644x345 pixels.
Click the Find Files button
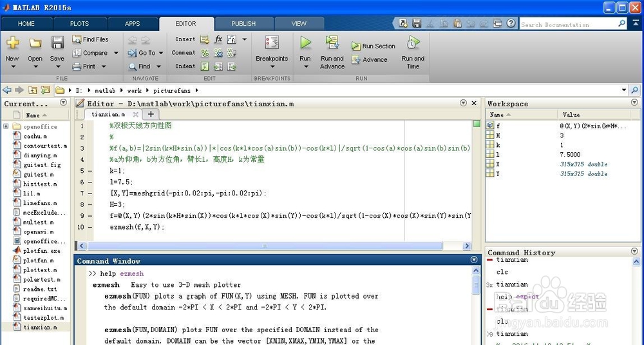[90, 39]
